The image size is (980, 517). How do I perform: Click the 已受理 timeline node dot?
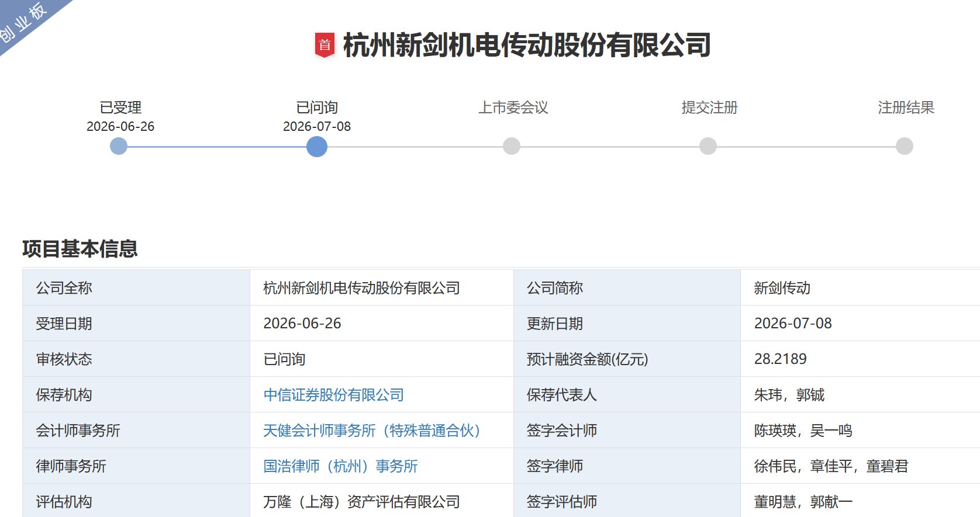pyautogui.click(x=119, y=146)
